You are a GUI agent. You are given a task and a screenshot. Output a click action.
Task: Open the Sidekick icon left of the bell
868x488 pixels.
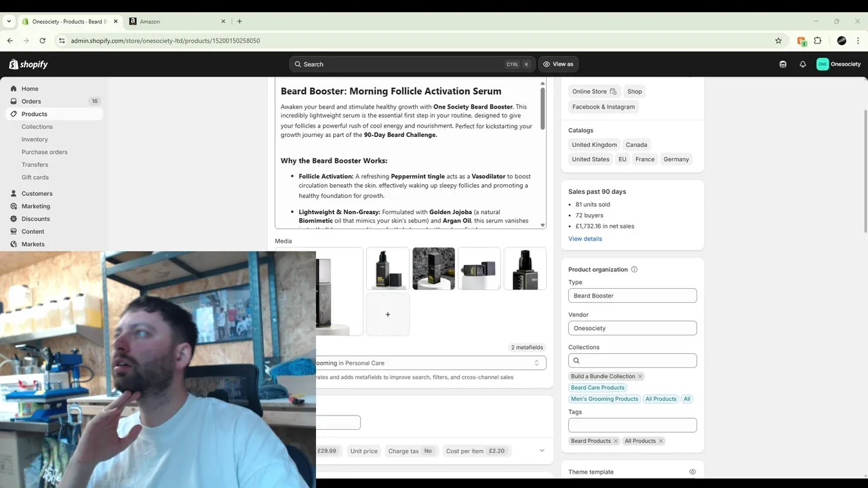783,64
